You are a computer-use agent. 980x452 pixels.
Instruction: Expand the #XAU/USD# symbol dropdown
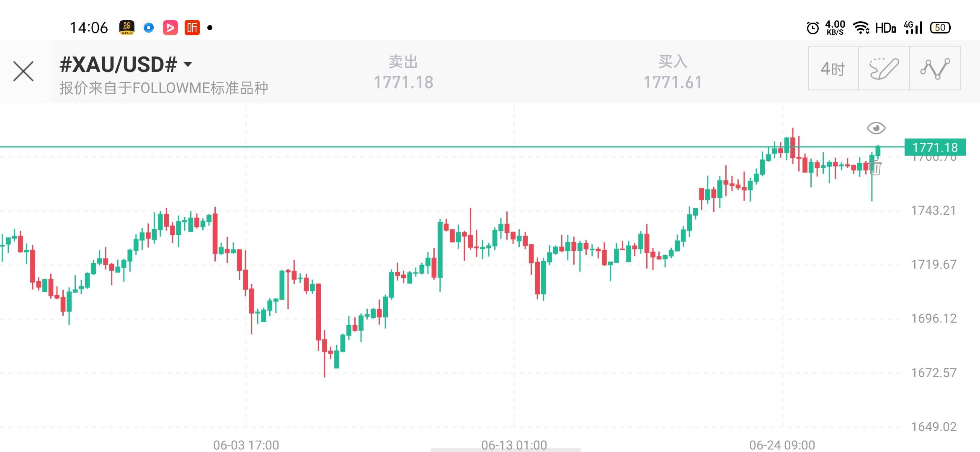point(188,64)
